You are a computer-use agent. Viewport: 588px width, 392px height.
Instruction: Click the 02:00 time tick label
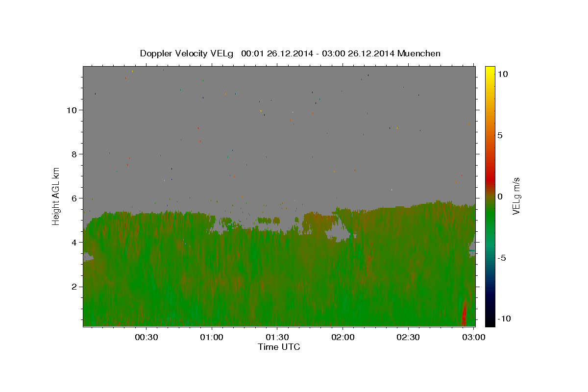point(343,337)
